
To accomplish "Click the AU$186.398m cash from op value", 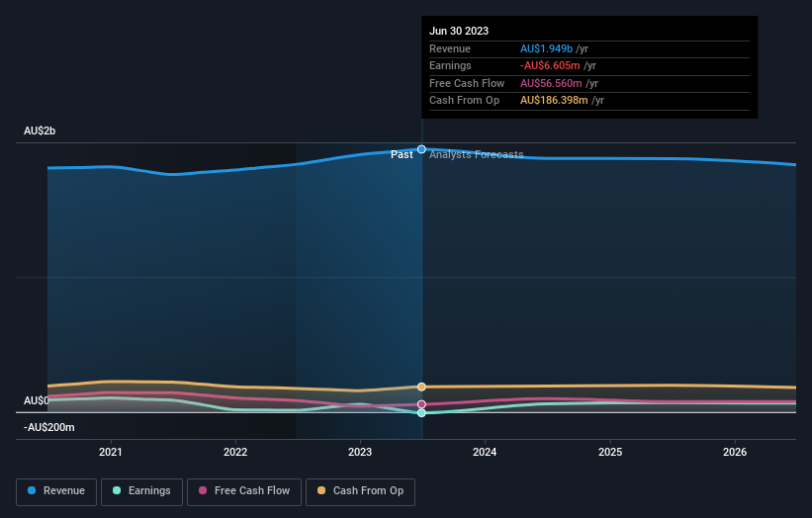I will [554, 101].
